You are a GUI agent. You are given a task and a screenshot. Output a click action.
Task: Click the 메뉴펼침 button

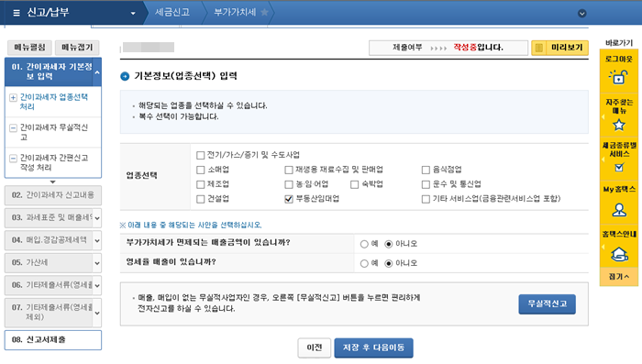(x=29, y=48)
